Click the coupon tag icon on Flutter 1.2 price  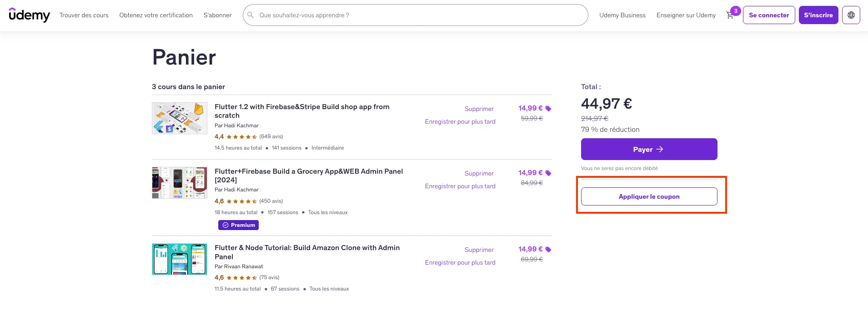click(548, 109)
